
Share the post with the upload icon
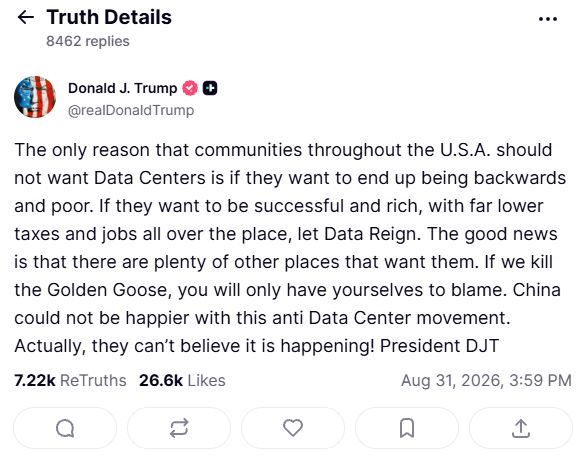click(x=521, y=428)
